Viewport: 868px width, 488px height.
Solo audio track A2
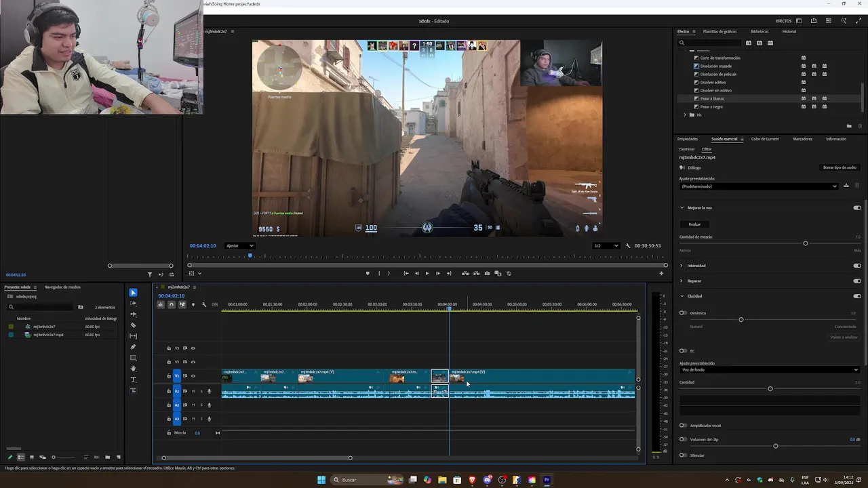[x=201, y=405]
